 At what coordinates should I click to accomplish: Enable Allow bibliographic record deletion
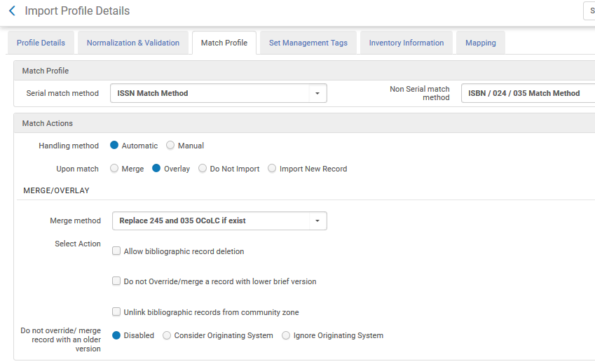(116, 251)
